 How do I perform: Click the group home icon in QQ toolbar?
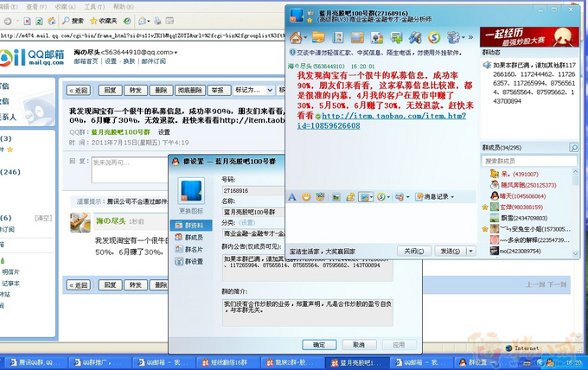pos(296,37)
